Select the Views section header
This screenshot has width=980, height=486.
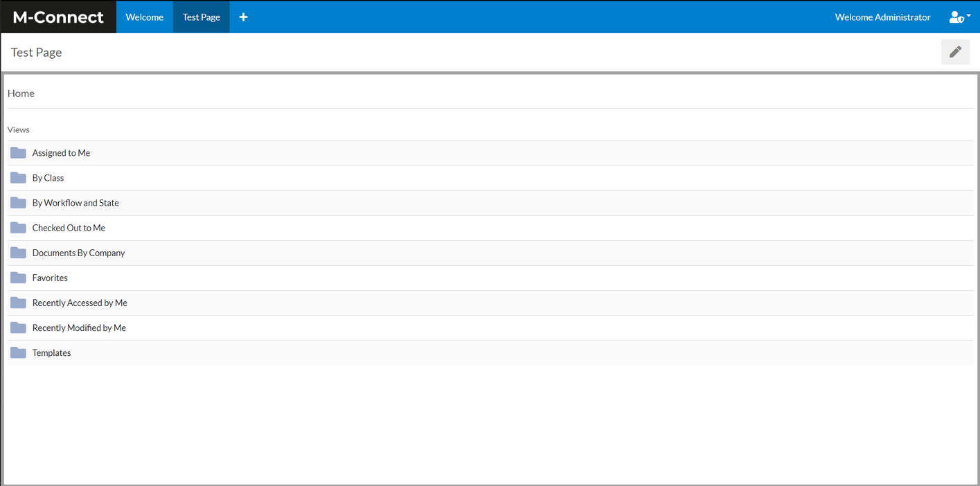coord(18,129)
